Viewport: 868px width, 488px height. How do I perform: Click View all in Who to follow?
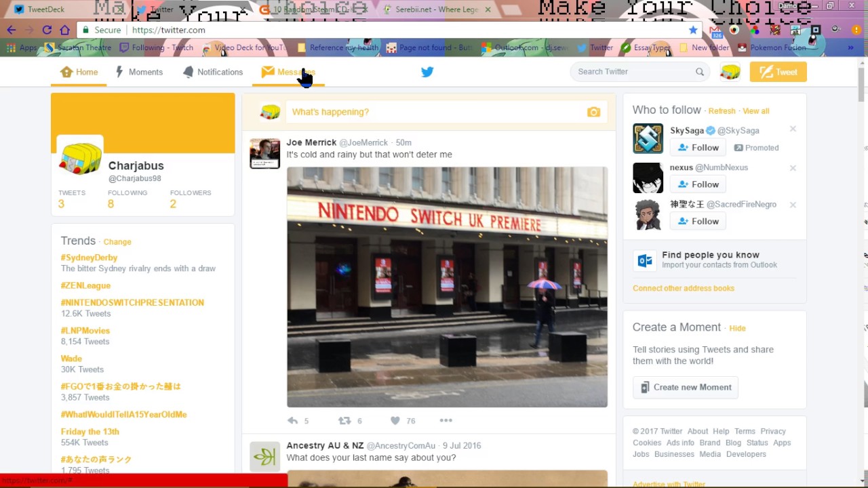coord(755,111)
